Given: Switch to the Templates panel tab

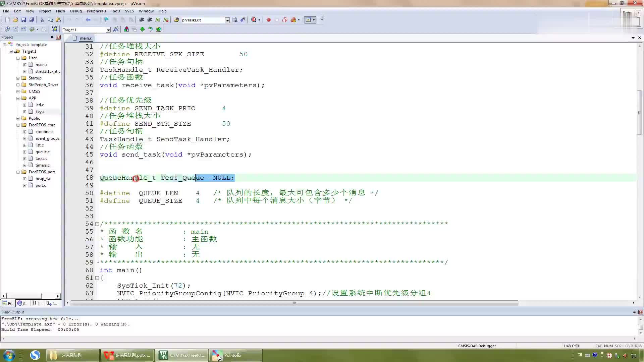Looking at the screenshot, I should pyautogui.click(x=52, y=303).
